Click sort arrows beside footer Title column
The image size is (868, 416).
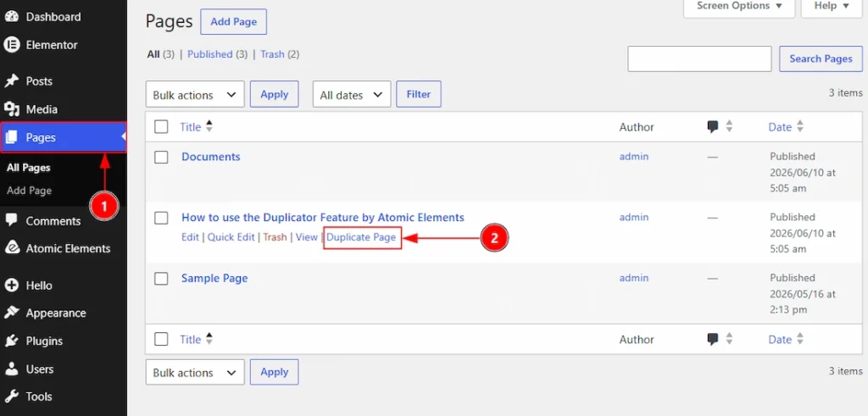point(209,339)
